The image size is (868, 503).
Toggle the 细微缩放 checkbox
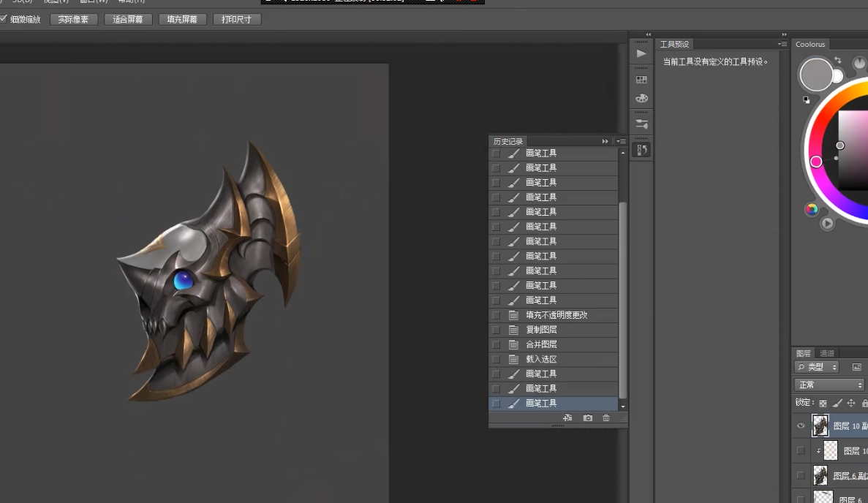click(4, 19)
